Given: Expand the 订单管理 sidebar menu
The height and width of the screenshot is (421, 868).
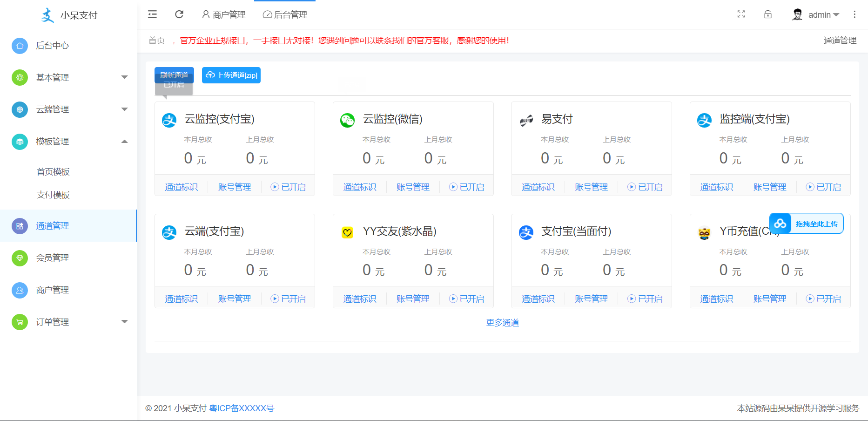Looking at the screenshot, I should [124, 322].
